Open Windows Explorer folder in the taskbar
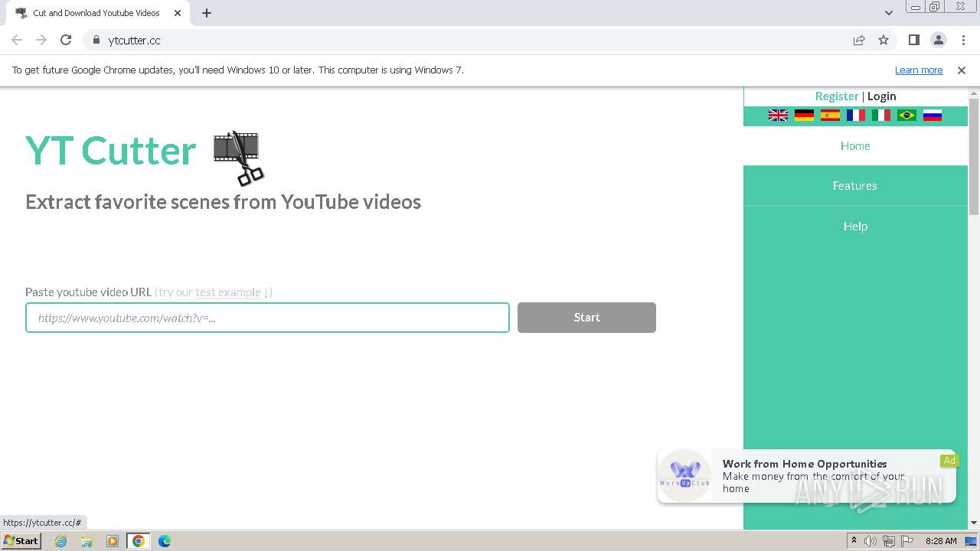 click(87, 541)
